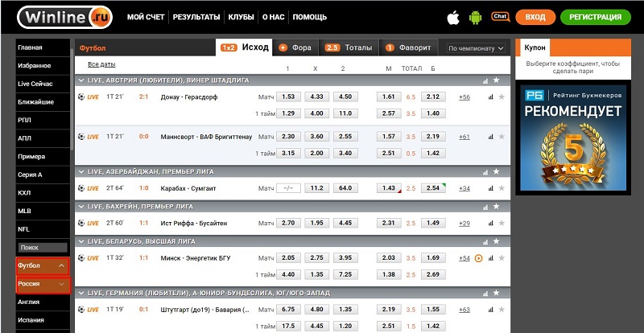The height and width of the screenshot is (333, 644).
Task: Favorite the Маннсворт - ВАФ Бригиттенау match star
Action: [502, 137]
